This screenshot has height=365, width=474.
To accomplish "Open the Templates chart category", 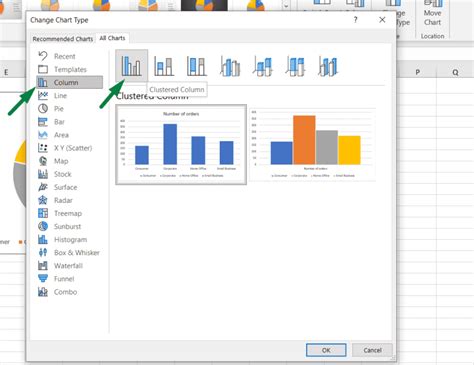I will click(69, 69).
